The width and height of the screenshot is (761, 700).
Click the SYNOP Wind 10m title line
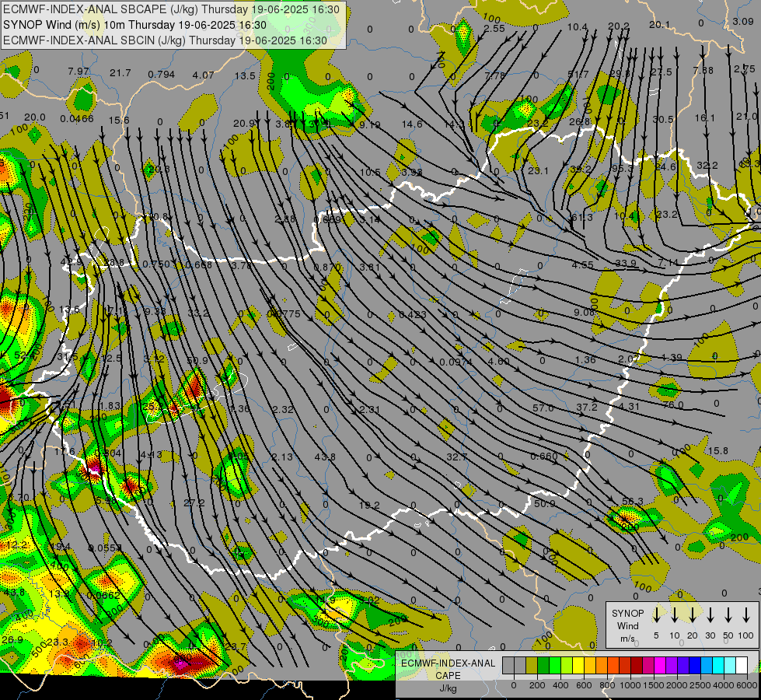point(134,25)
